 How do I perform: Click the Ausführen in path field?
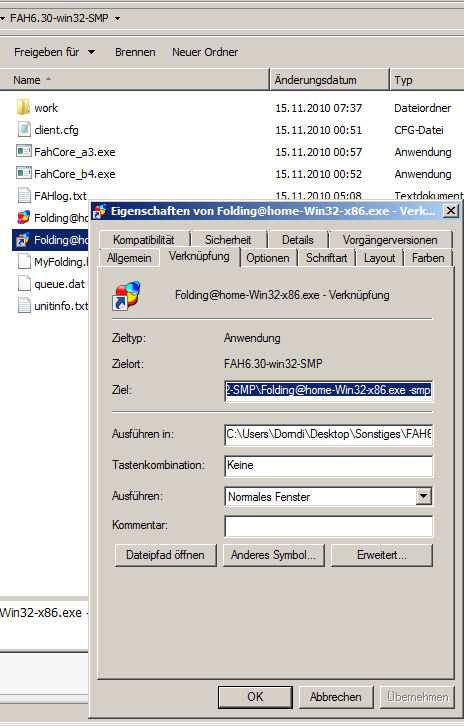click(x=328, y=434)
